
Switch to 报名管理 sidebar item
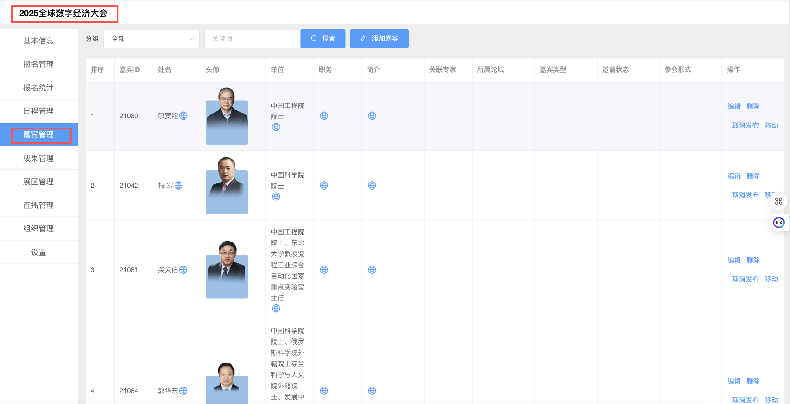tap(38, 63)
